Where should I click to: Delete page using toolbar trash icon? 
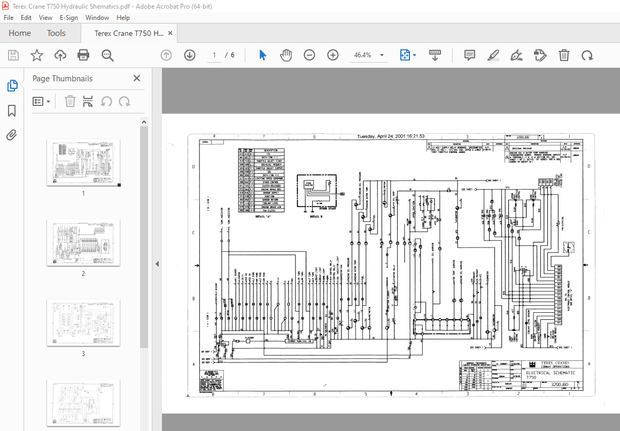tap(564, 55)
